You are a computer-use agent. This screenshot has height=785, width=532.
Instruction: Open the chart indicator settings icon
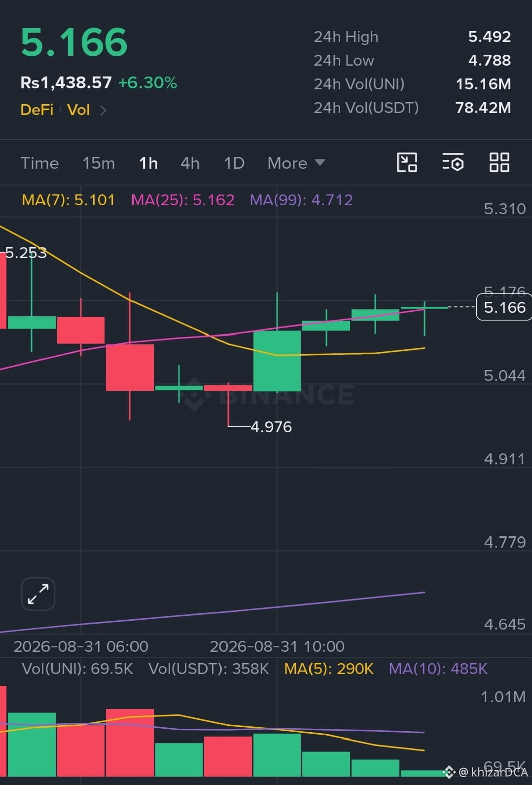pos(453,162)
